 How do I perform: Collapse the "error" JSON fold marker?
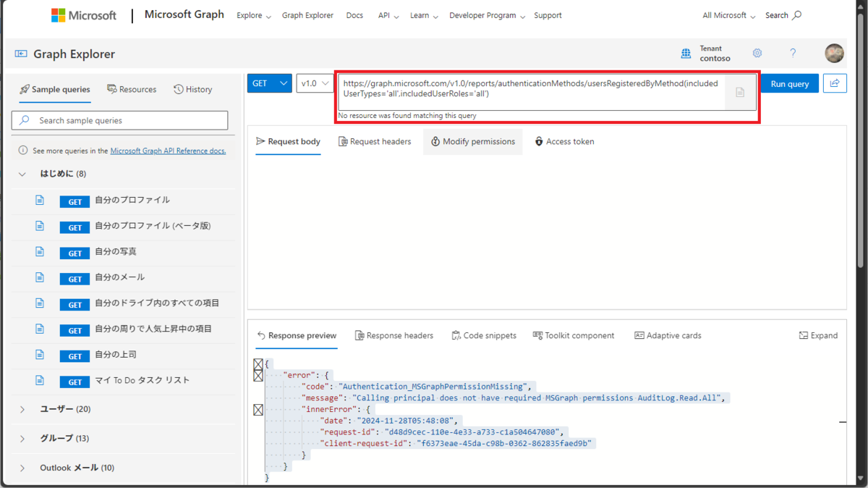point(258,375)
